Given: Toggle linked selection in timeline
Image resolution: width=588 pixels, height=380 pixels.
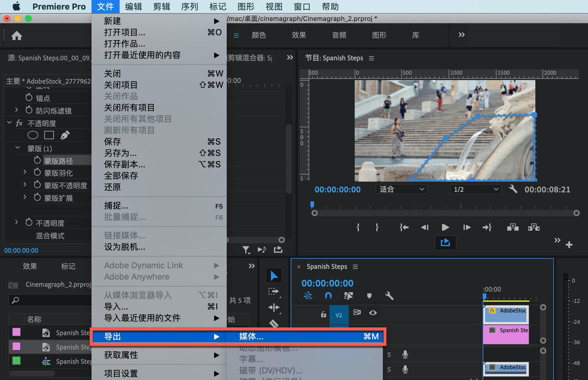Looking at the screenshot, I should click(x=349, y=296).
